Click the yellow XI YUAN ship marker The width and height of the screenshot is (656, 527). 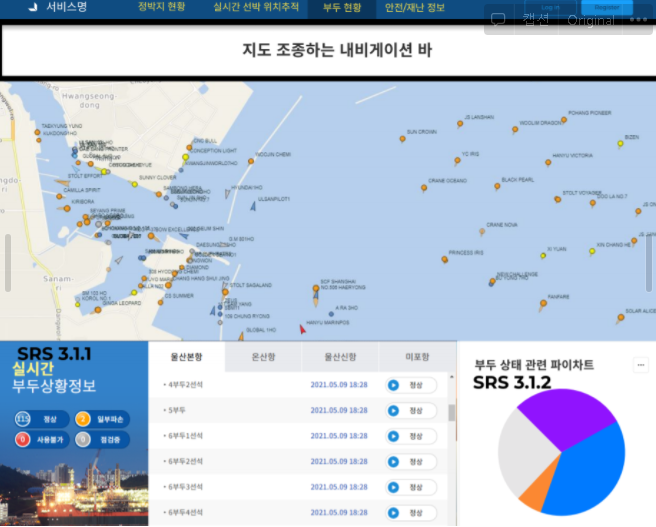point(543,256)
